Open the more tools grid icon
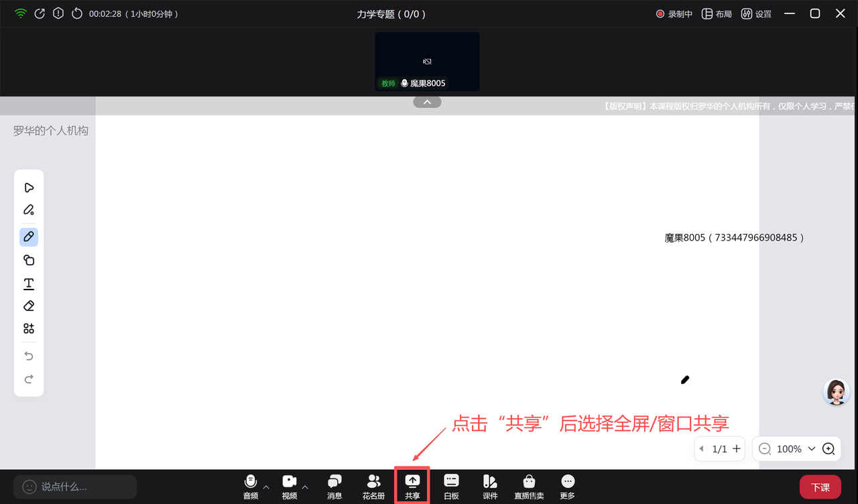858x504 pixels. click(x=29, y=328)
